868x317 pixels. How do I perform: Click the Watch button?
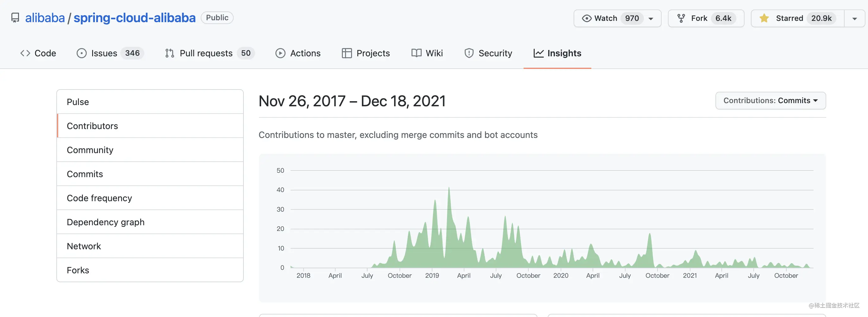pyautogui.click(x=618, y=19)
